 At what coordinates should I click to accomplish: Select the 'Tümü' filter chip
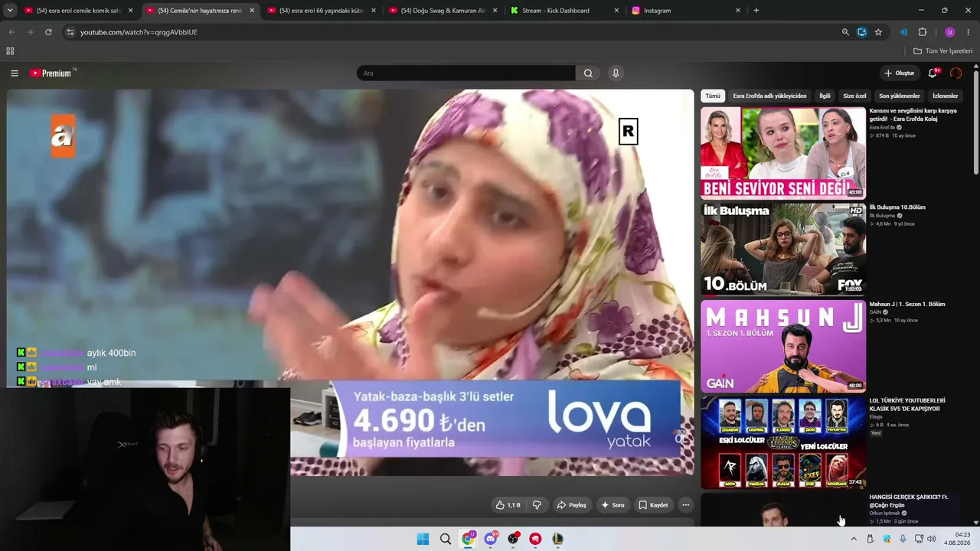pyautogui.click(x=713, y=96)
